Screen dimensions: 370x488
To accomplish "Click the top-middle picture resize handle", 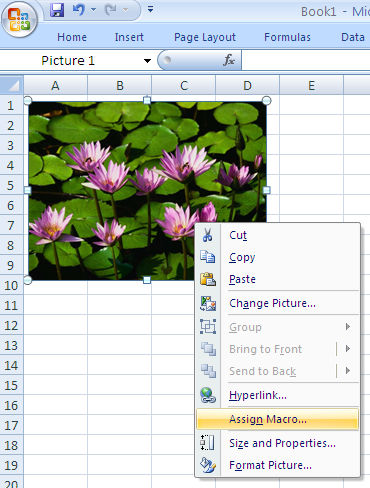I will (147, 100).
